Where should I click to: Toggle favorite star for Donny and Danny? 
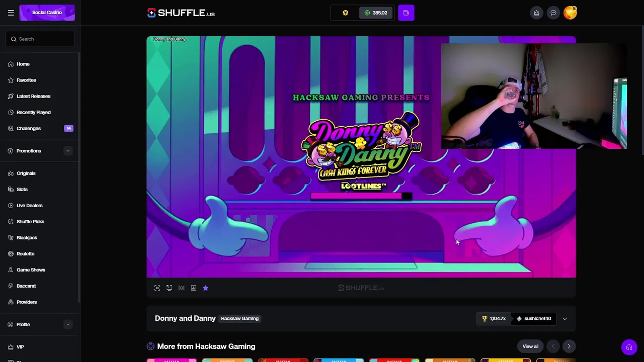click(205, 288)
